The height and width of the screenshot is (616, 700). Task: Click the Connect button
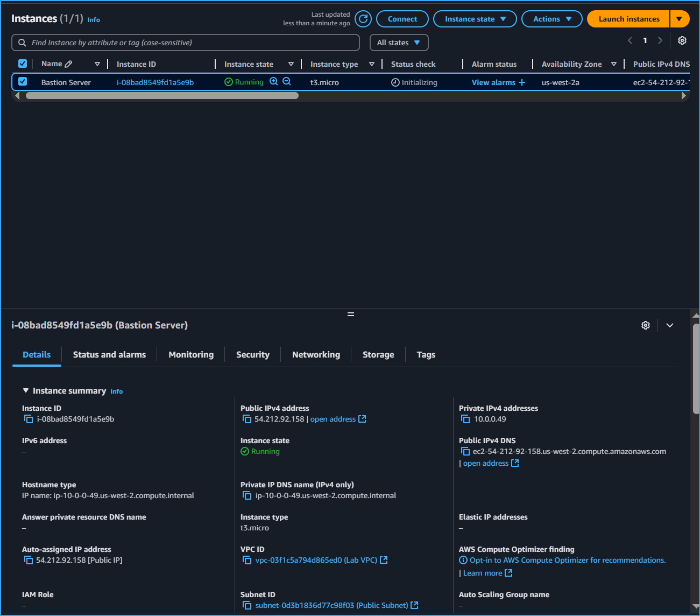click(x=402, y=19)
